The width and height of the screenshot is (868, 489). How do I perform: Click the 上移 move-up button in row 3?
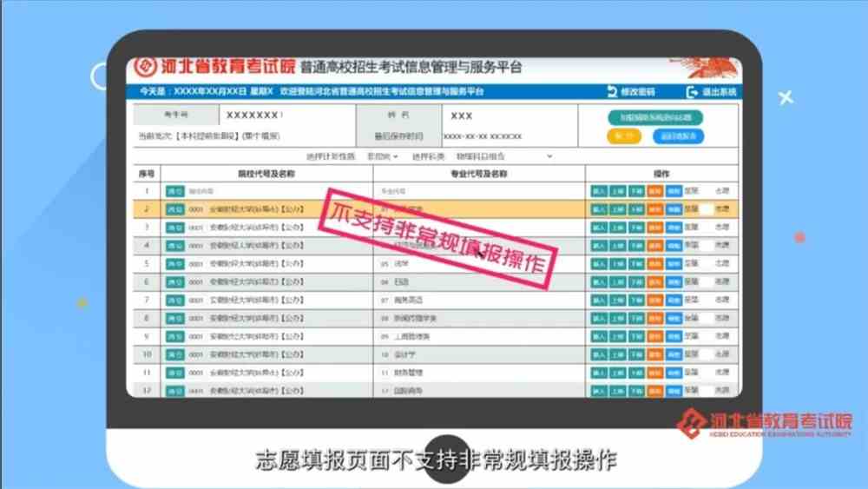click(x=618, y=228)
